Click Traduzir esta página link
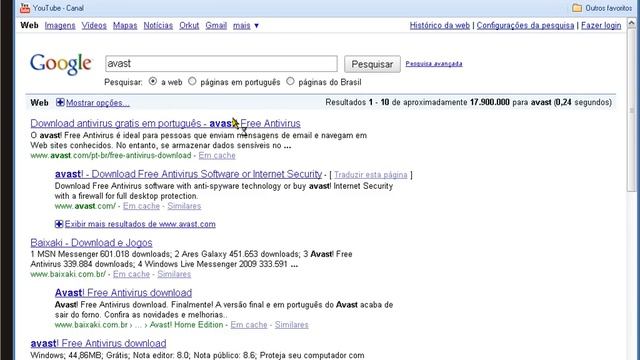Screen dimensions: 640x360 [x=371, y=175]
